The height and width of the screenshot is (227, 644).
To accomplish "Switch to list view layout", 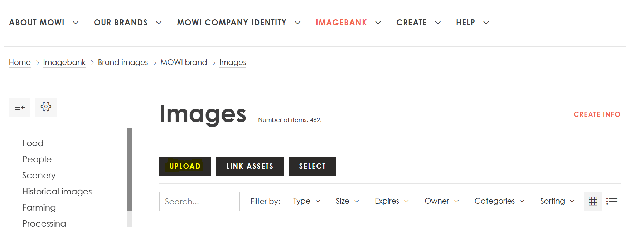I will pyautogui.click(x=611, y=201).
